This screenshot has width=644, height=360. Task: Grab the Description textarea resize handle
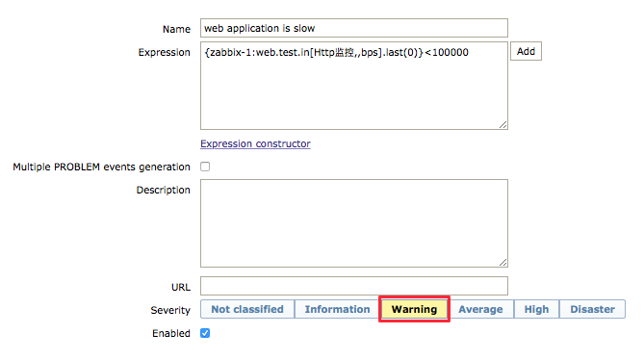(503, 263)
